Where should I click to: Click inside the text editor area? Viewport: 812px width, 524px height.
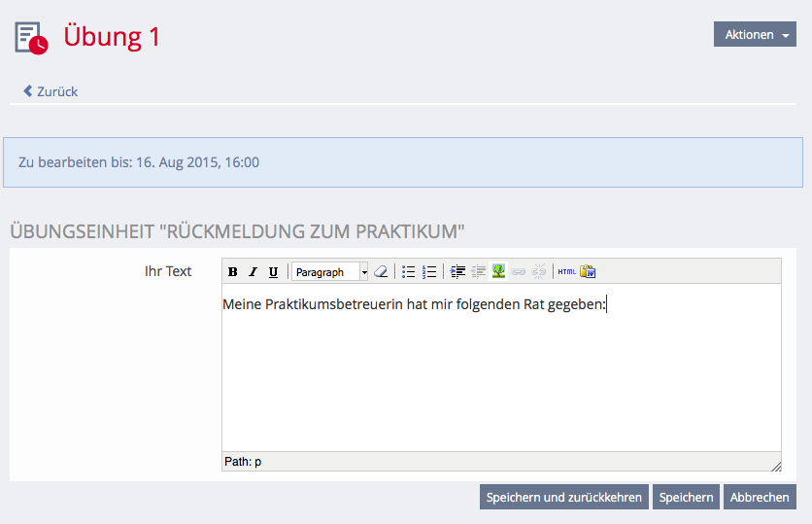click(501, 367)
